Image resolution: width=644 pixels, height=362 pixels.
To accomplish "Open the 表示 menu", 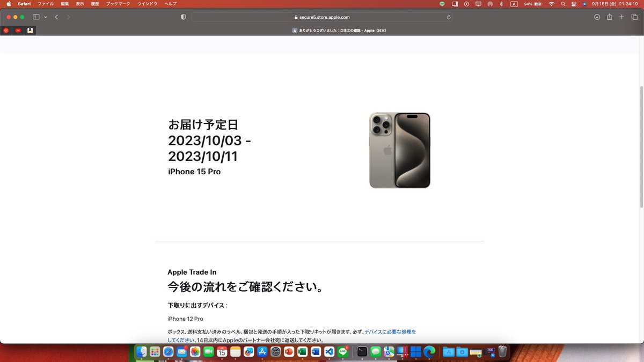I will pos(80,4).
